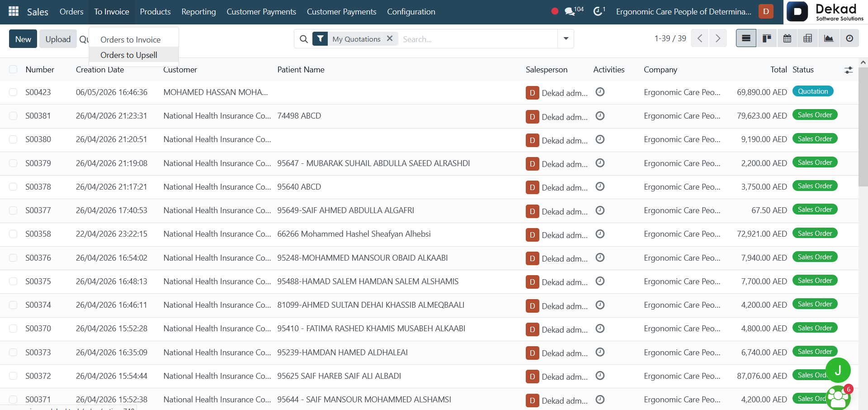
Task: Sort by Total column header
Action: pos(778,70)
